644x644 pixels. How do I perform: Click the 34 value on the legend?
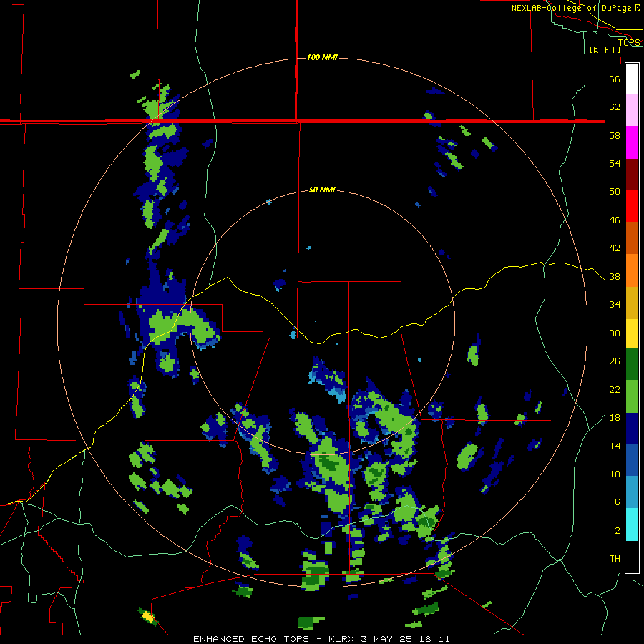(x=615, y=305)
